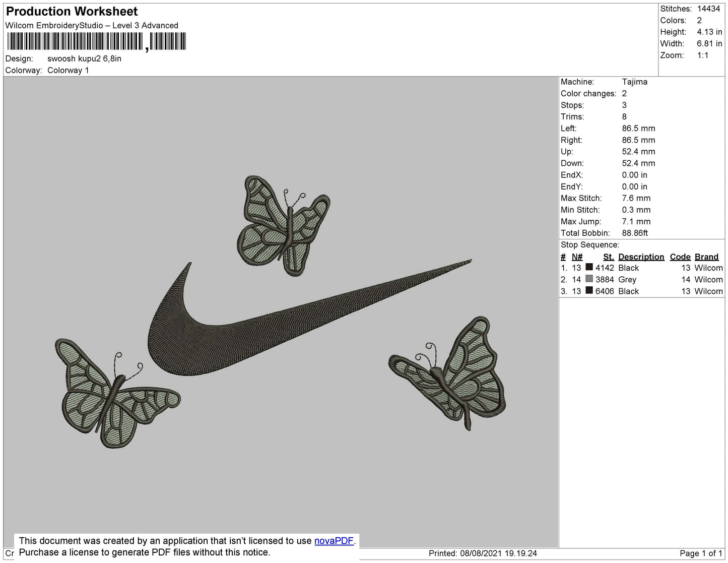
Task: Select the black swatch for stop 3
Action: [589, 290]
